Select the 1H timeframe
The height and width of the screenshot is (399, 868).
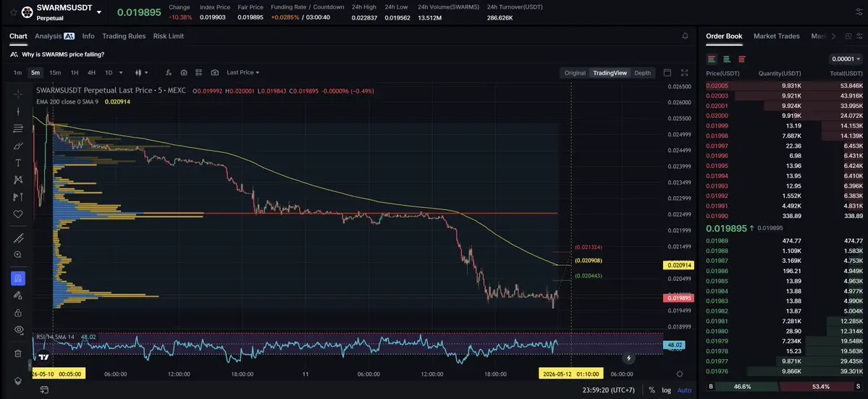(x=74, y=72)
